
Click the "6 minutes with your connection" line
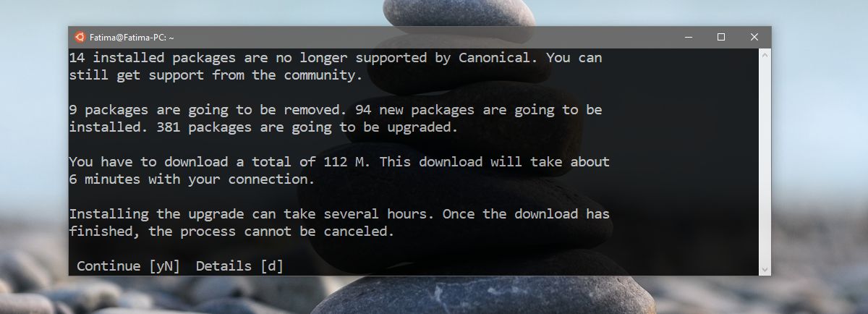(192, 179)
